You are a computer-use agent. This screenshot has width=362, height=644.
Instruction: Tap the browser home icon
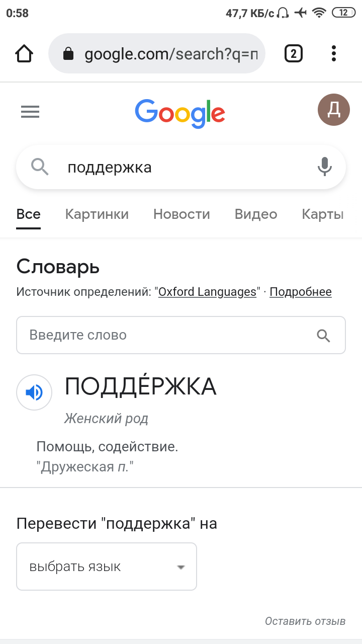click(x=25, y=53)
